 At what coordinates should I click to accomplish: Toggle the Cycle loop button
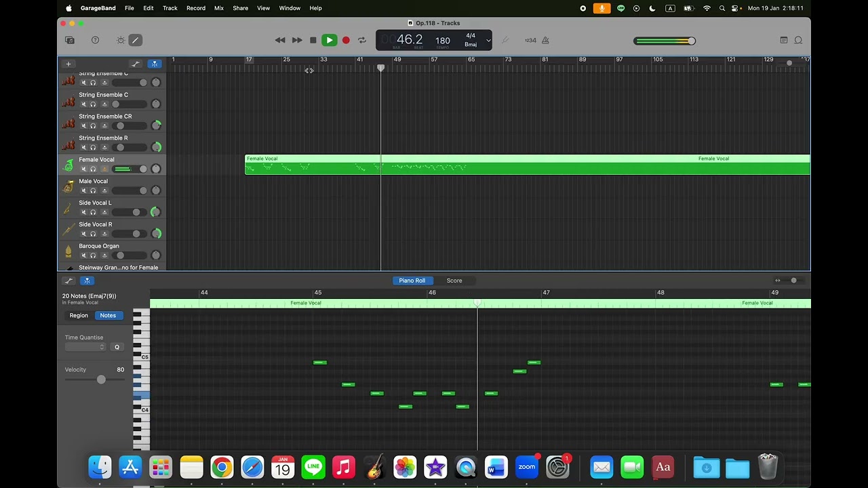[362, 40]
